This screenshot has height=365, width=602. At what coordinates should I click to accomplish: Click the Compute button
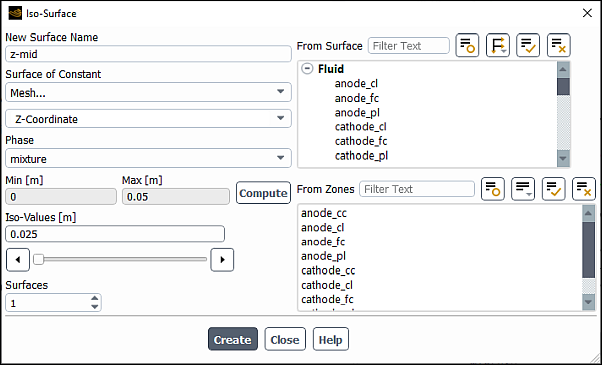(263, 193)
